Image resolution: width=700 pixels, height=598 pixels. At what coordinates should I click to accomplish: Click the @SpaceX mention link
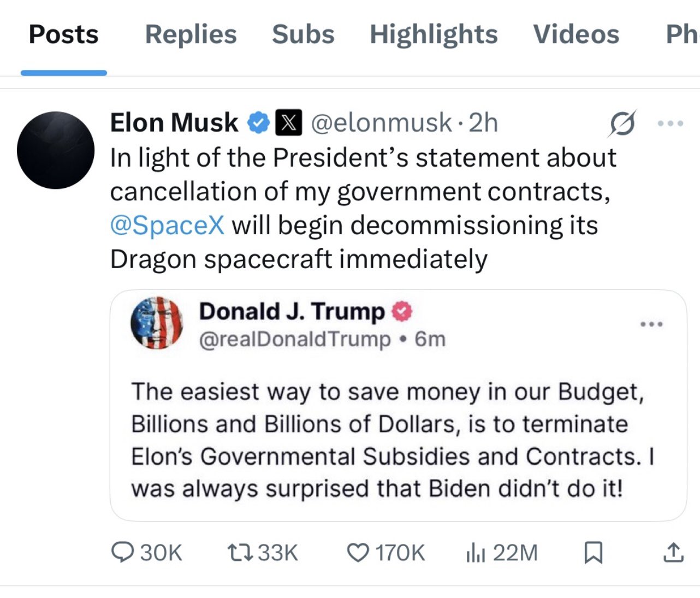pos(167,225)
